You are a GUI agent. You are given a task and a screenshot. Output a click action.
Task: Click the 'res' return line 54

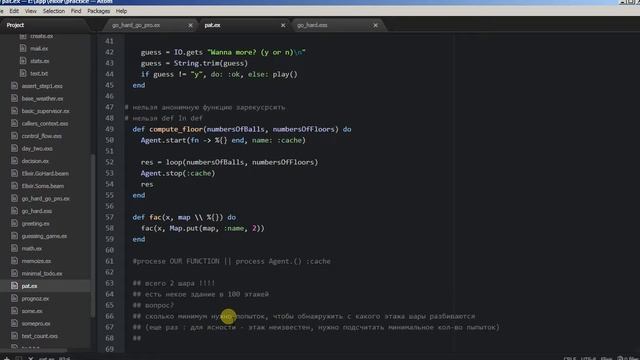[x=147, y=184]
